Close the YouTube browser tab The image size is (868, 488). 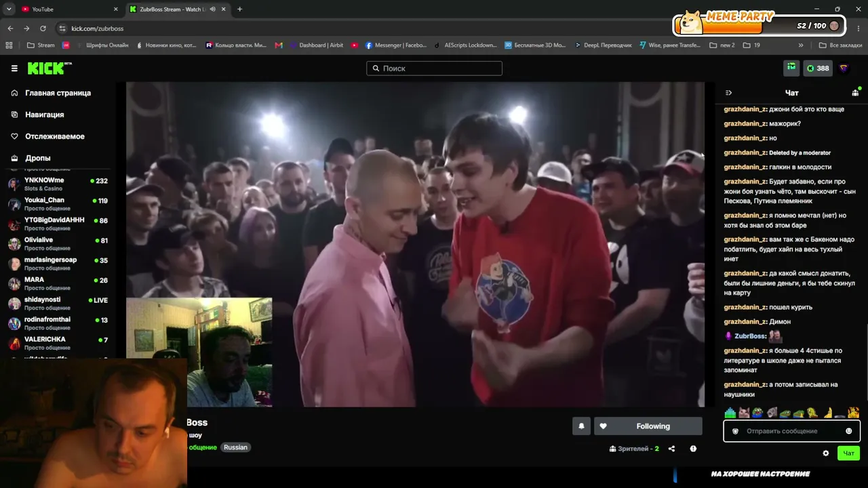[116, 9]
